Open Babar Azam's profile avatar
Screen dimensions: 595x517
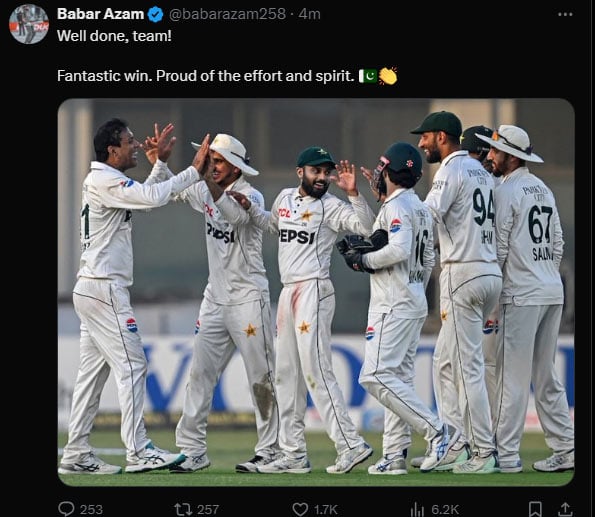pos(29,24)
